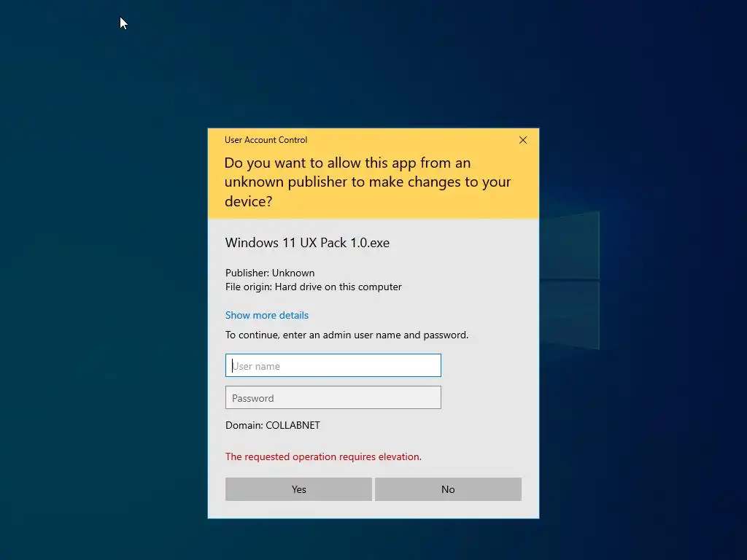Click the 'To continue, enter an admin' instruction
Screen dimensions: 747x560
(347, 335)
